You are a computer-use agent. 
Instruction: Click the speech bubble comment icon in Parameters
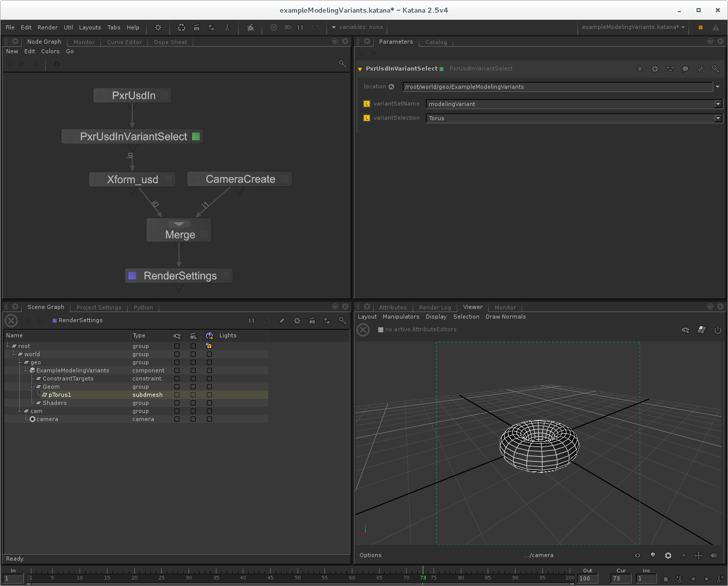tap(685, 69)
